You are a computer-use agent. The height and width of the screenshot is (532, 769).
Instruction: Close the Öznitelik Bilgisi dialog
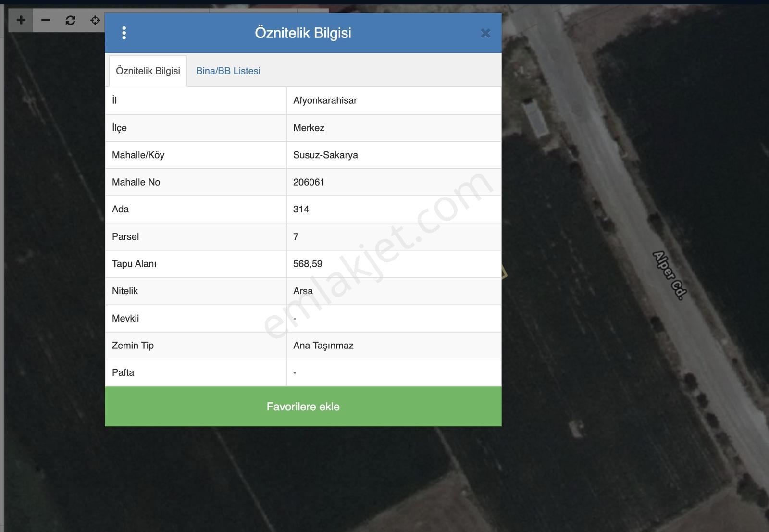485,33
